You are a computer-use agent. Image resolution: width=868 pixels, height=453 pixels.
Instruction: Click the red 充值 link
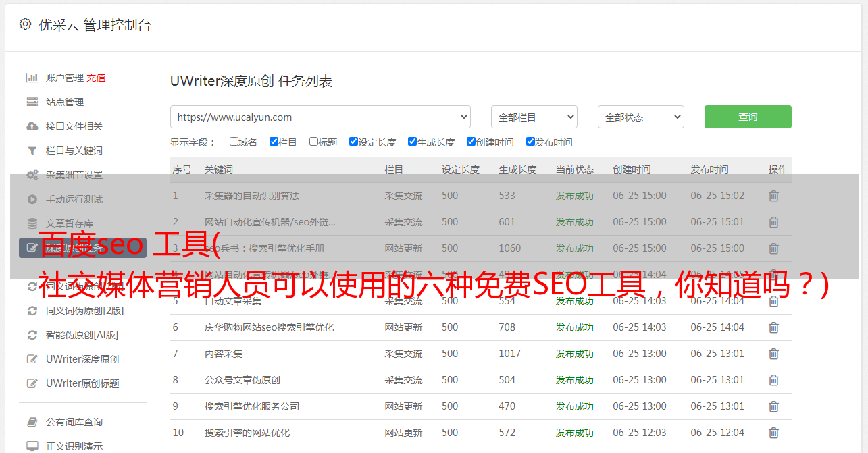pos(96,78)
